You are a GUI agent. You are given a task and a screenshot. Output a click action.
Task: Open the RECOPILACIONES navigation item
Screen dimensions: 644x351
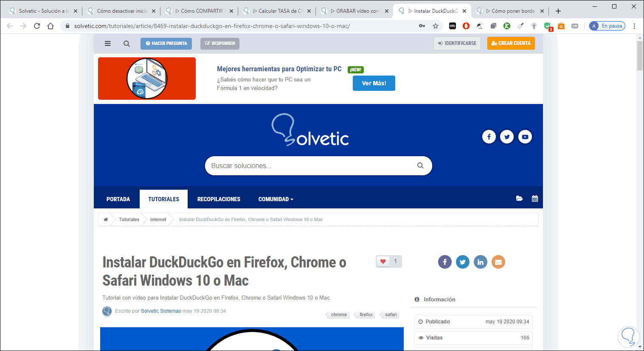click(x=219, y=199)
